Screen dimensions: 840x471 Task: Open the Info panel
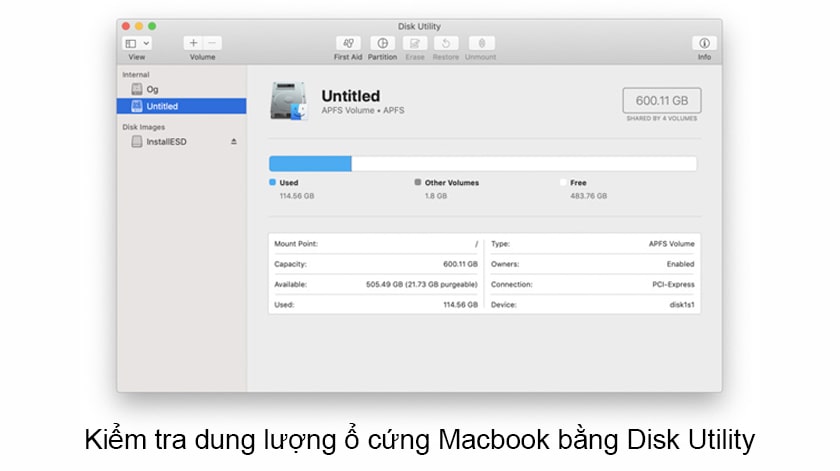(x=704, y=43)
